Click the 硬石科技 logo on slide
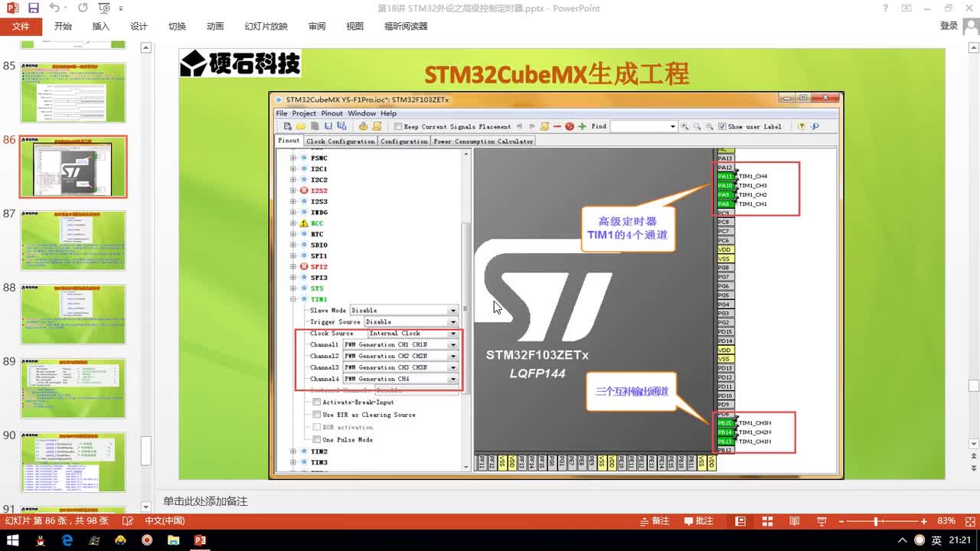 240,64
